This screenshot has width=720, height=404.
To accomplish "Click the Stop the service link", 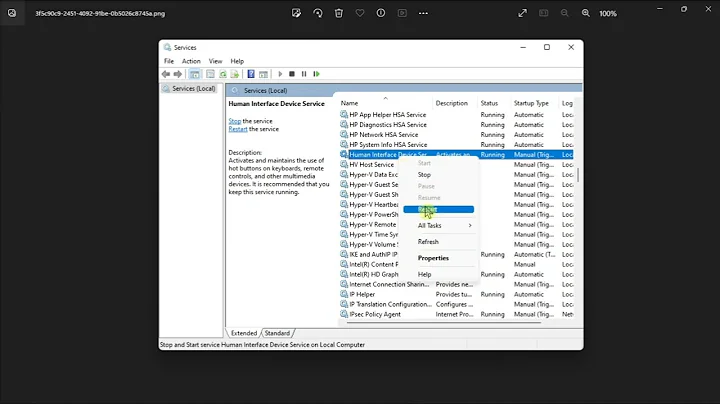I will click(x=235, y=121).
